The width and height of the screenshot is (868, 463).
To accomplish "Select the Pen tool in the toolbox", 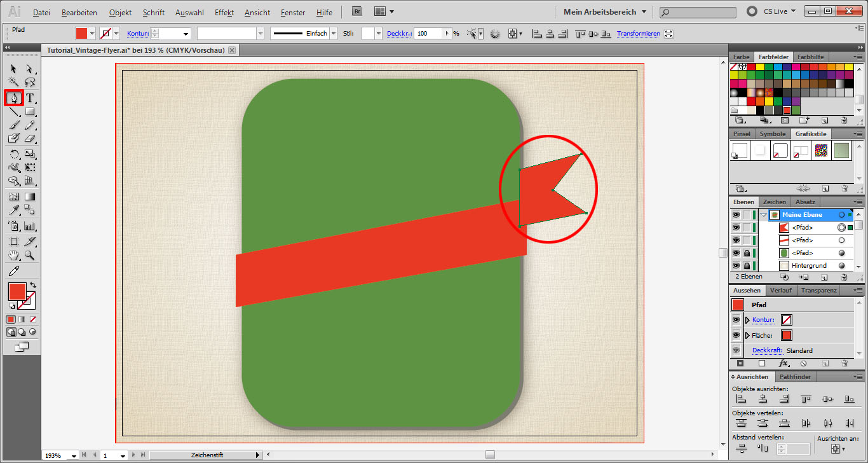I will pos(13,98).
